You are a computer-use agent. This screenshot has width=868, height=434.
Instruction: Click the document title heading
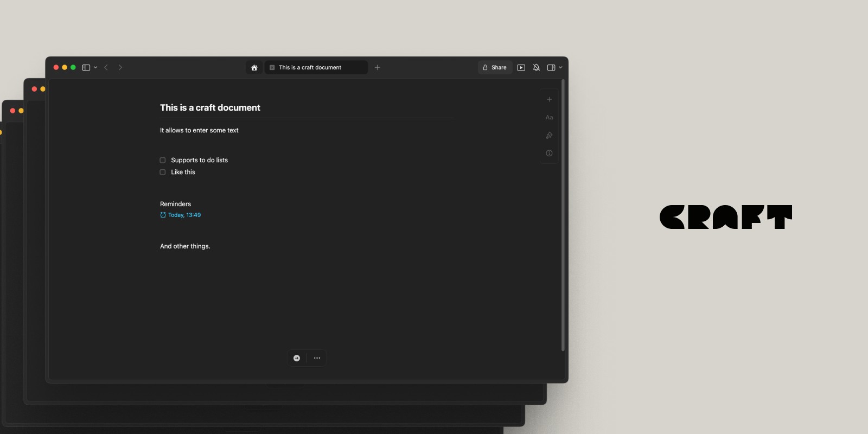point(210,107)
